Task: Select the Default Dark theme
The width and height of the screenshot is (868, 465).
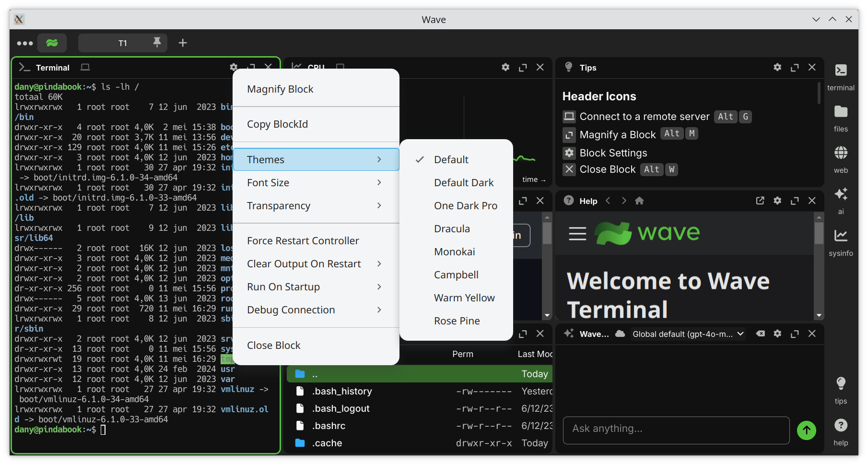Action: pyautogui.click(x=456, y=183)
